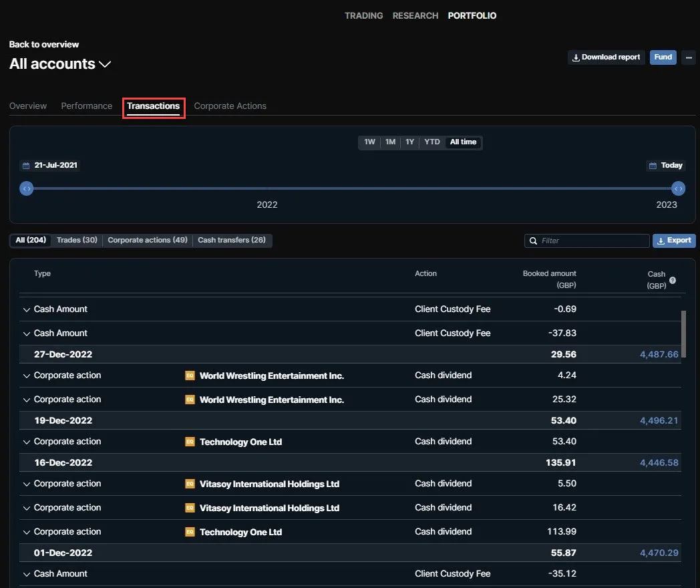
Task: Click the Export button
Action: point(674,241)
